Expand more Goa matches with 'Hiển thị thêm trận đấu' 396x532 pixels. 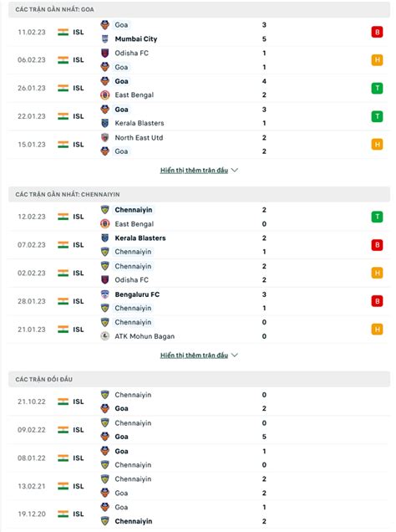pos(194,171)
